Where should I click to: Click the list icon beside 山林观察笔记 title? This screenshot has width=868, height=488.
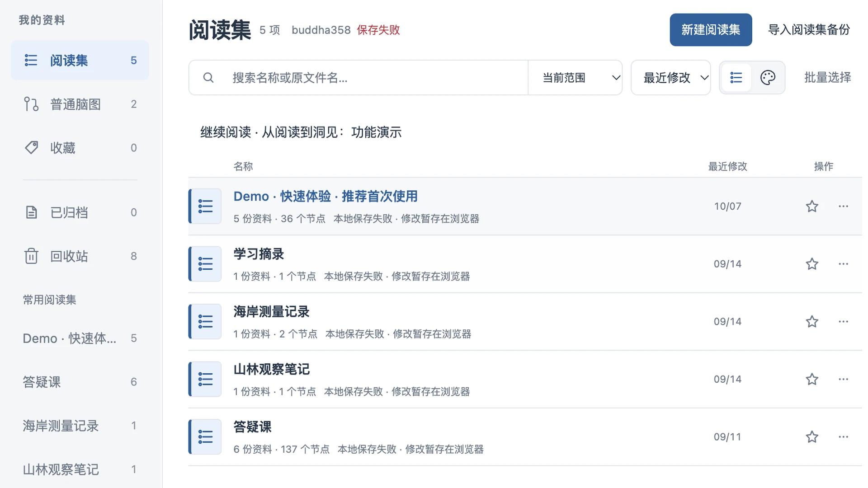pos(205,379)
